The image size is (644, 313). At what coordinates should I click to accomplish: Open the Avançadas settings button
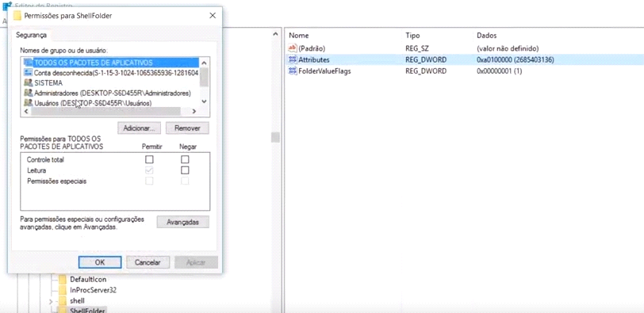[x=182, y=222]
